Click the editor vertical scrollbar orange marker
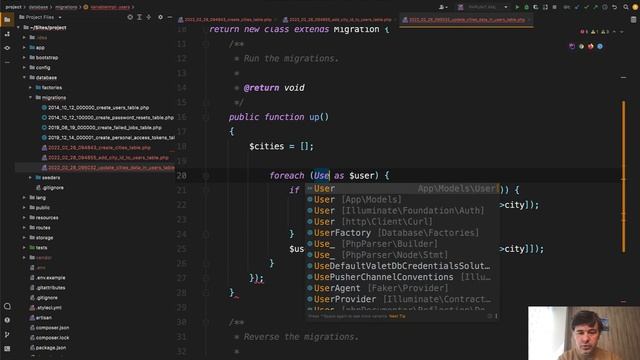The height and width of the screenshot is (360, 640). click(623, 176)
